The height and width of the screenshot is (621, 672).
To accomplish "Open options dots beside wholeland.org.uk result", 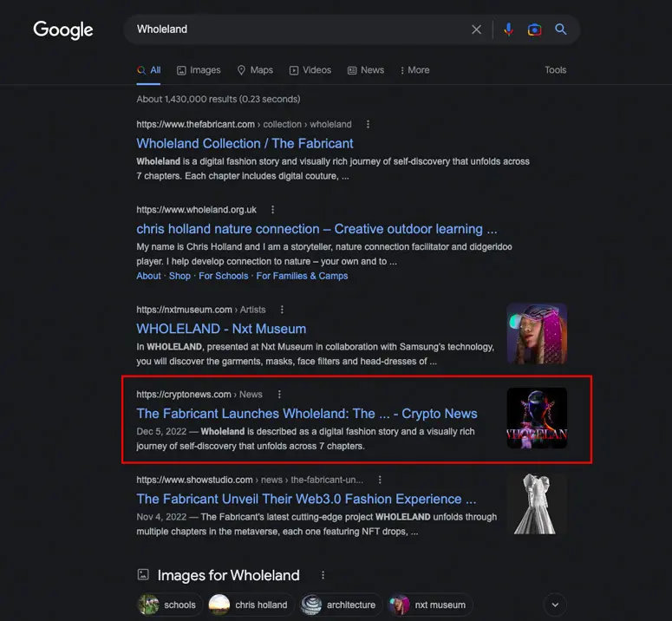I will coord(272,210).
